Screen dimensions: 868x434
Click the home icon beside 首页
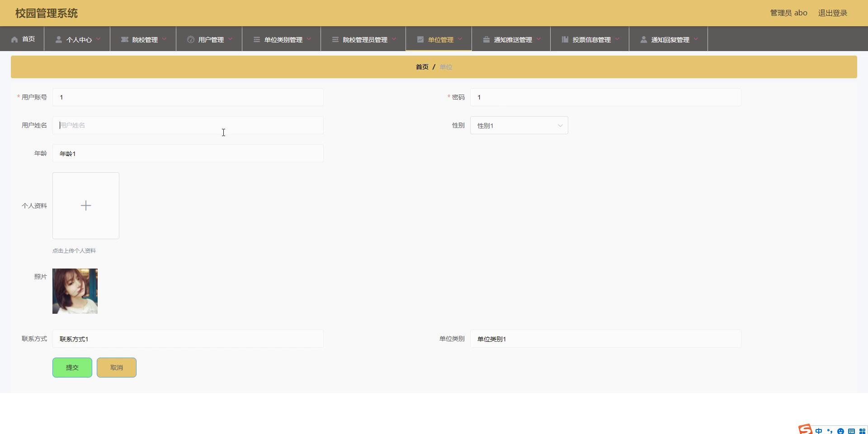[14, 40]
